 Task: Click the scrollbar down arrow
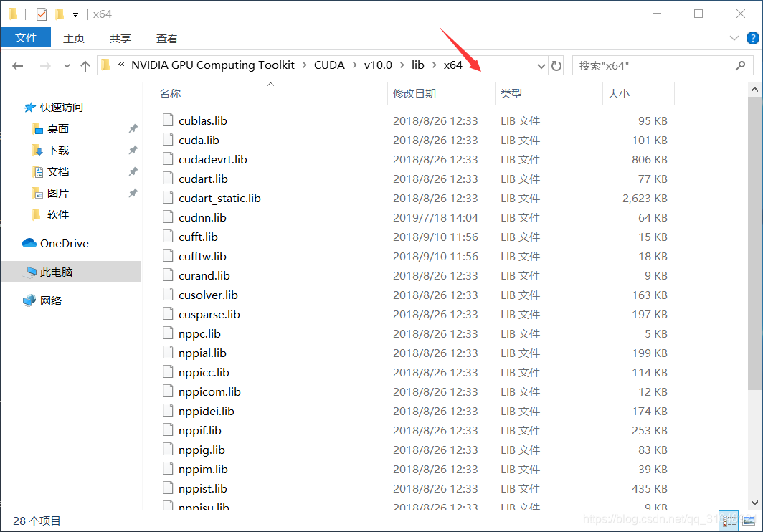tap(754, 503)
